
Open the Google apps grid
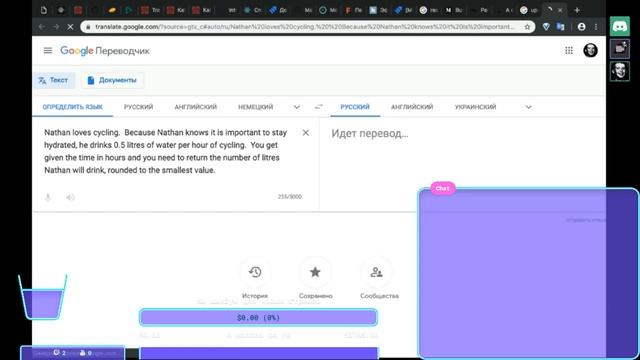click(x=569, y=51)
